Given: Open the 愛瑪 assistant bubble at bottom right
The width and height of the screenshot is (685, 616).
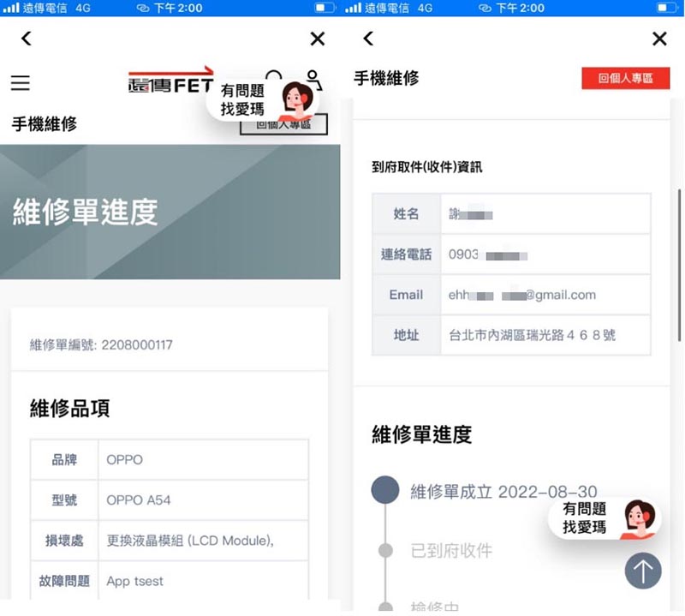Looking at the screenshot, I should click(605, 518).
